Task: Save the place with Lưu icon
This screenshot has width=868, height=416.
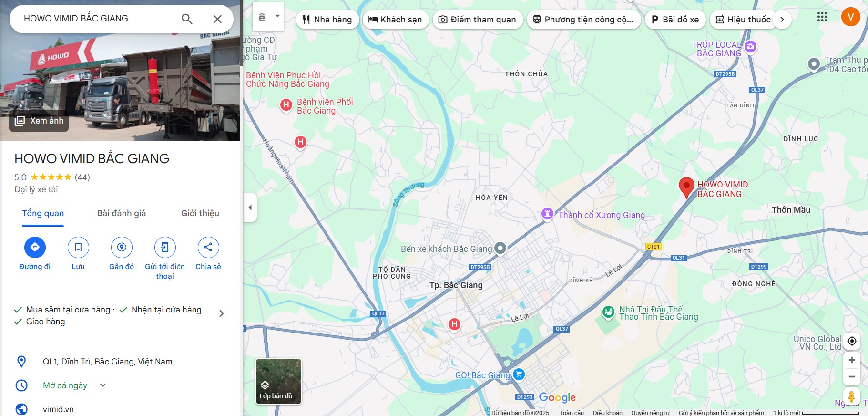Action: click(x=78, y=247)
